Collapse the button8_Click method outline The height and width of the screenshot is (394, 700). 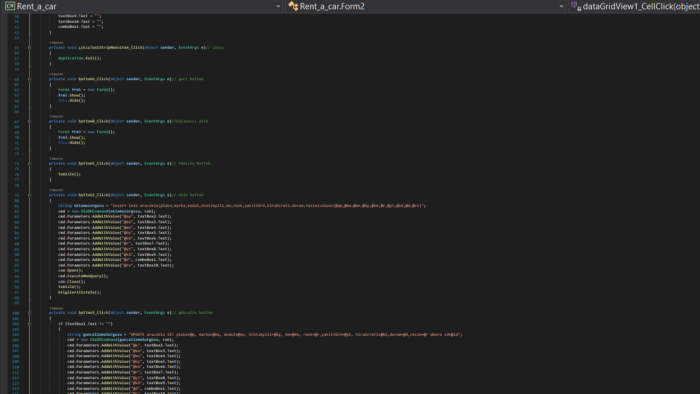click(29, 121)
